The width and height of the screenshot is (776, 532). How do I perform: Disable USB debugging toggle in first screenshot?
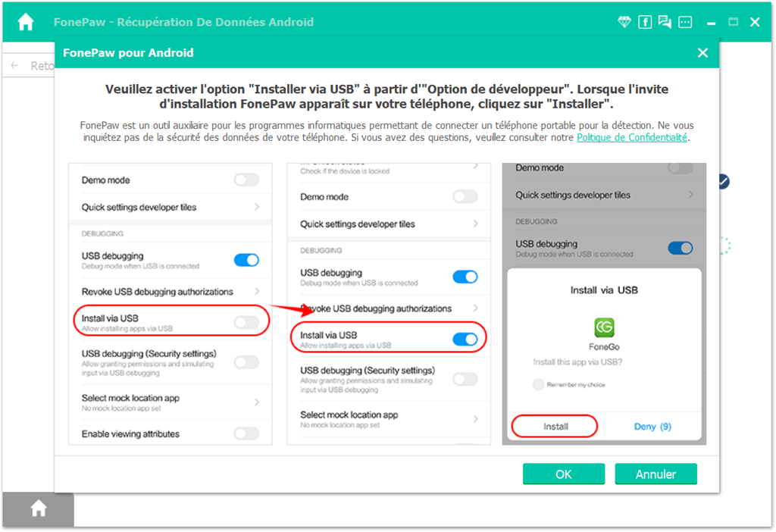(x=246, y=260)
